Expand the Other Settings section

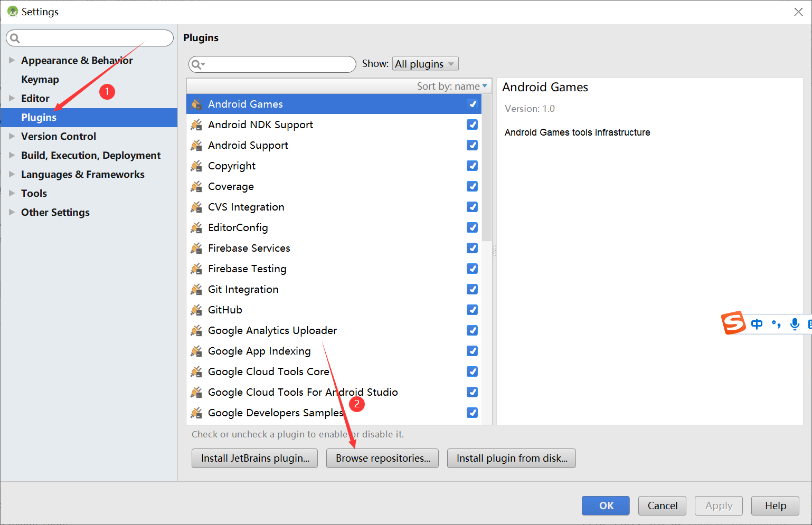click(x=12, y=212)
